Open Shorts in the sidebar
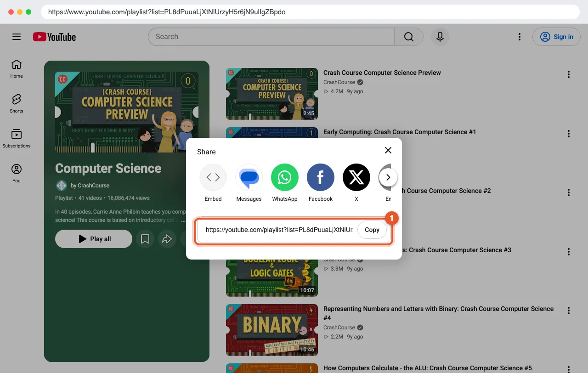This screenshot has height=373, width=588. click(x=17, y=104)
